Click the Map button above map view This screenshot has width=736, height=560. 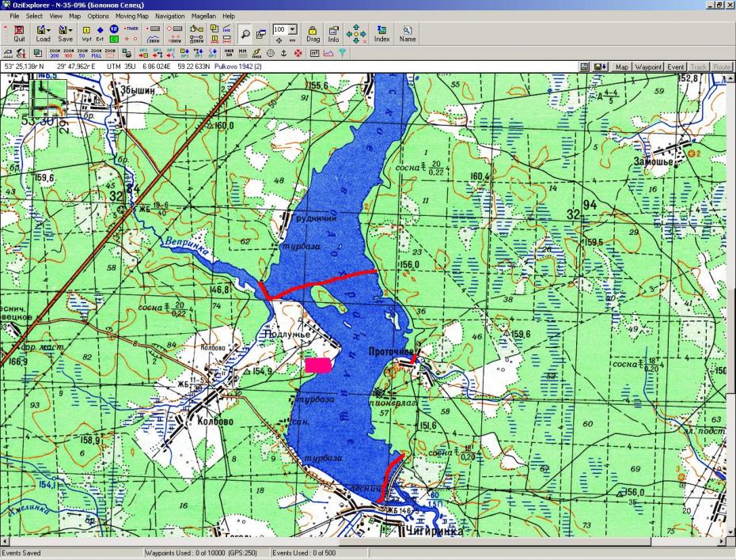click(622, 67)
